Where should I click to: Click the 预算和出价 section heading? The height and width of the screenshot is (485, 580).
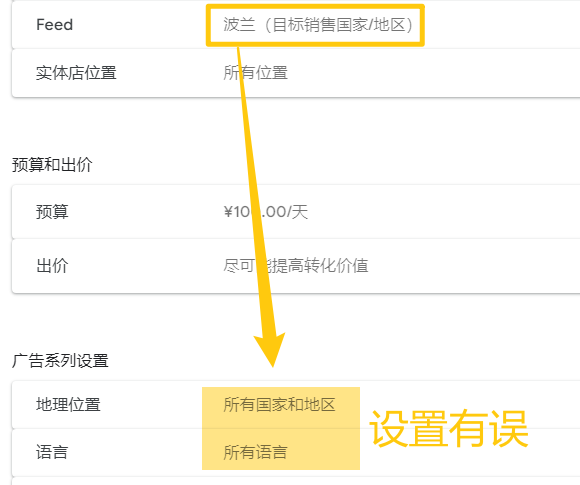[52, 165]
